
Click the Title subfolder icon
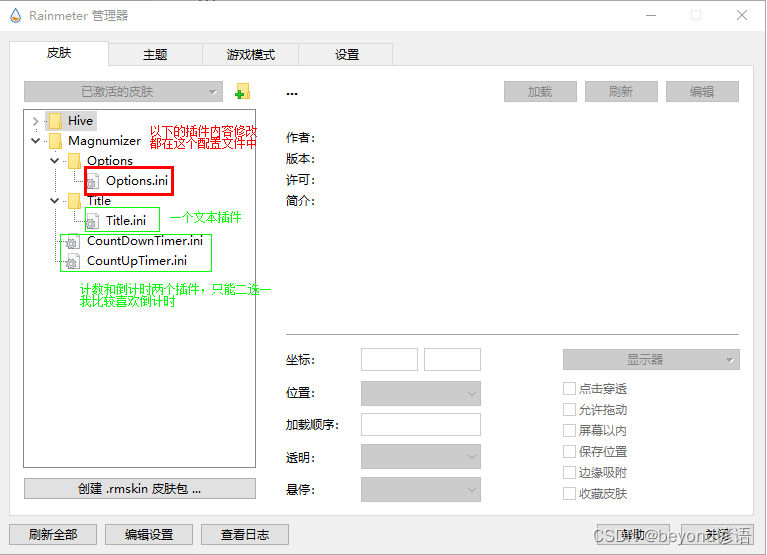pos(74,200)
